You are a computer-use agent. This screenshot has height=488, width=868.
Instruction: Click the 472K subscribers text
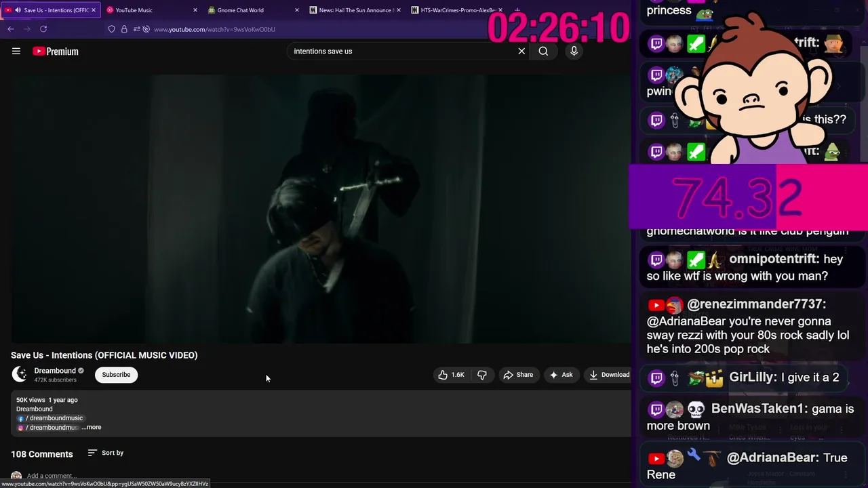click(x=56, y=380)
